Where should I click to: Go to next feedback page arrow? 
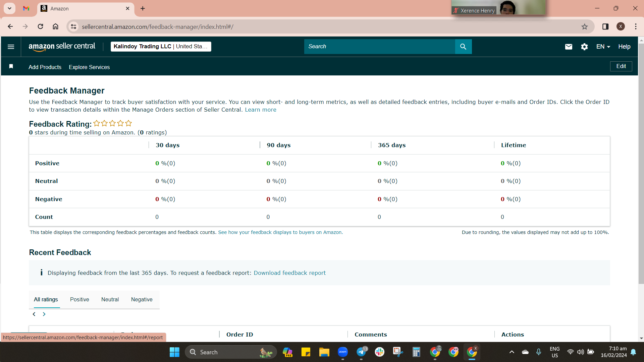pos(44,314)
